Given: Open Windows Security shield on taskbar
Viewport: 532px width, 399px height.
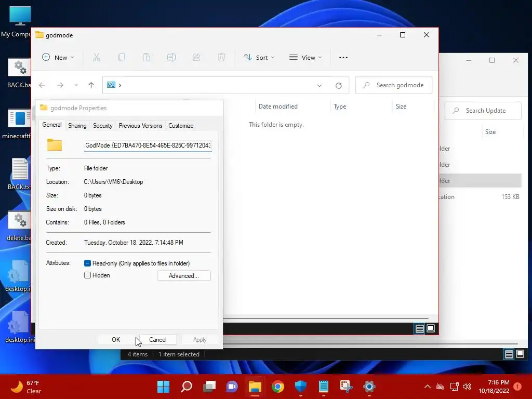Looking at the screenshot, I should pos(301,387).
